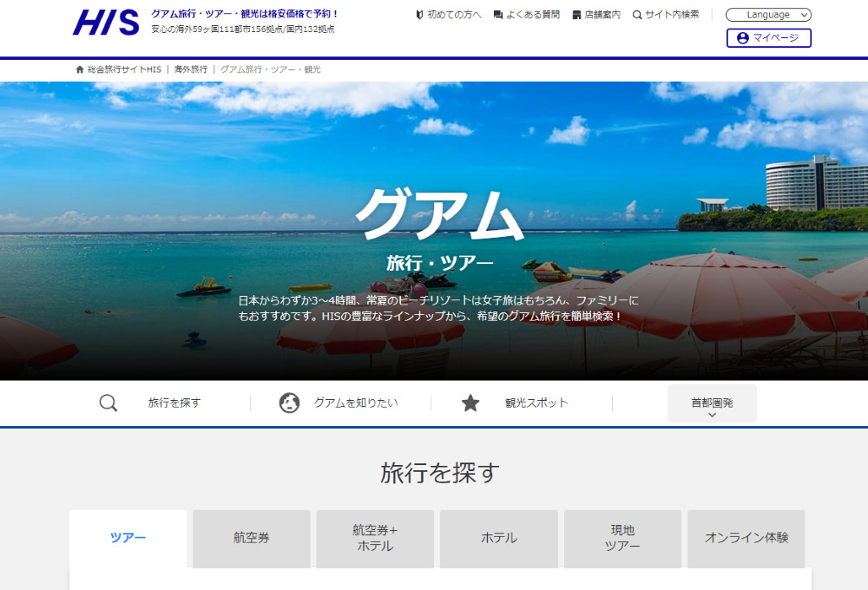Expand the 首都圏発 departure selector
Viewport: 868px width, 590px height.
coord(712,403)
